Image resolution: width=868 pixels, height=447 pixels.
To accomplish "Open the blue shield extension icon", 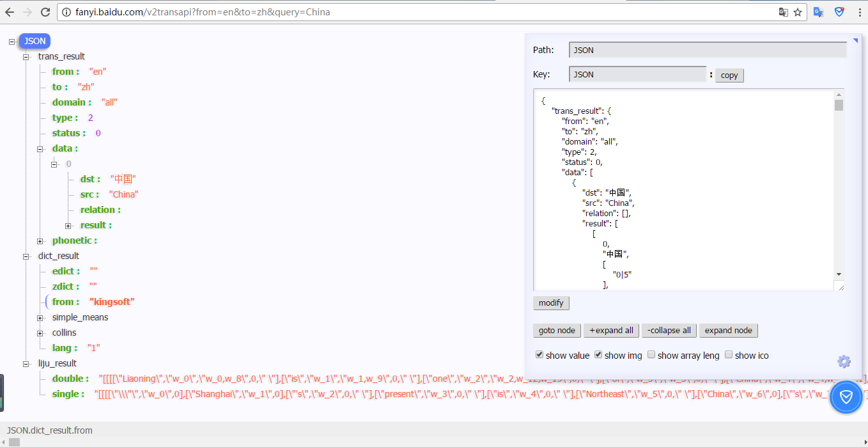I will point(840,12).
